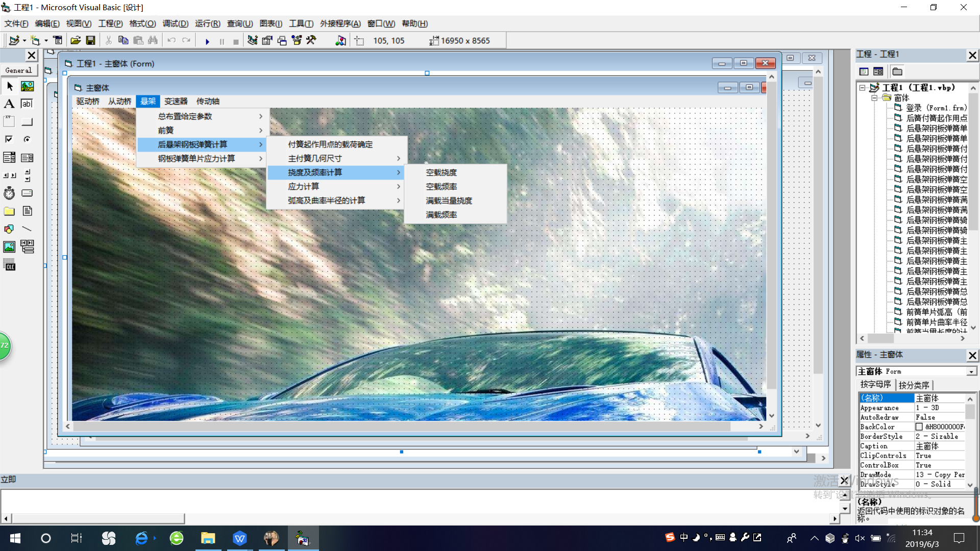Collapse the 工程1 project tree node
This screenshot has height=551, width=980.
[x=862, y=88]
